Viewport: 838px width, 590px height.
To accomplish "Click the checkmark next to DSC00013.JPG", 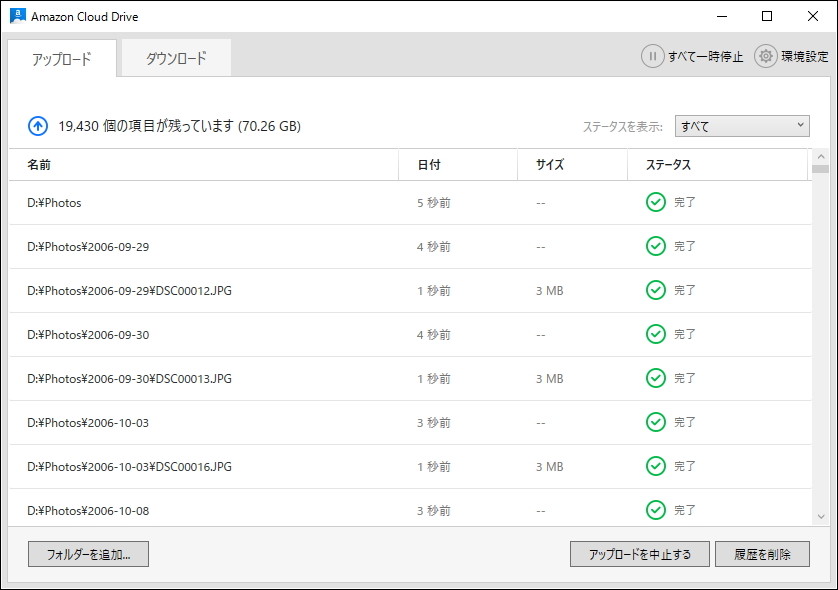I will (656, 378).
